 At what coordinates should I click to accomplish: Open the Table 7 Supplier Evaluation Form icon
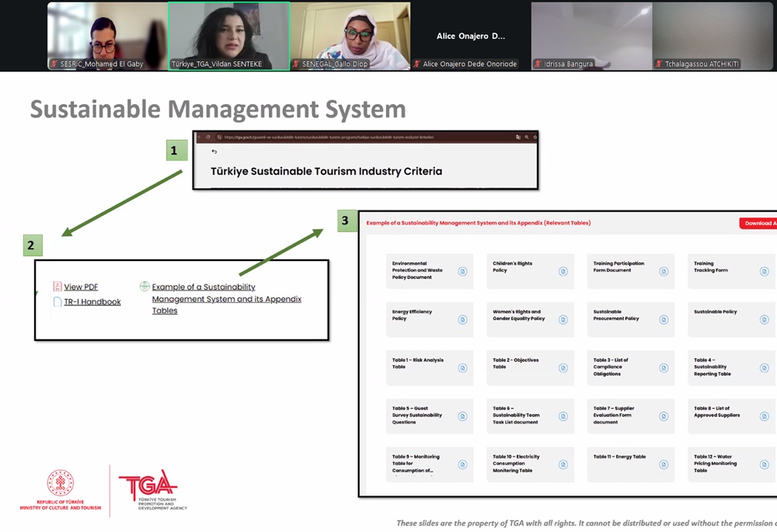click(664, 416)
